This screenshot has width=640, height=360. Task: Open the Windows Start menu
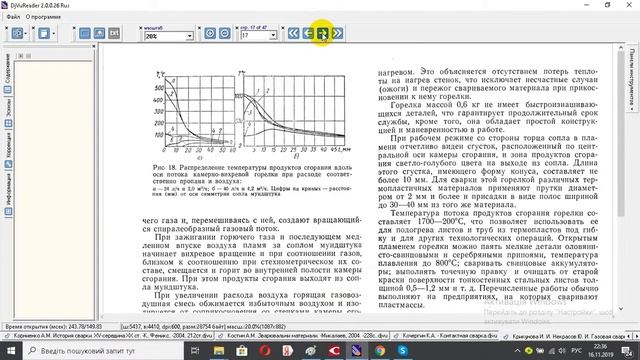[x=11, y=351]
